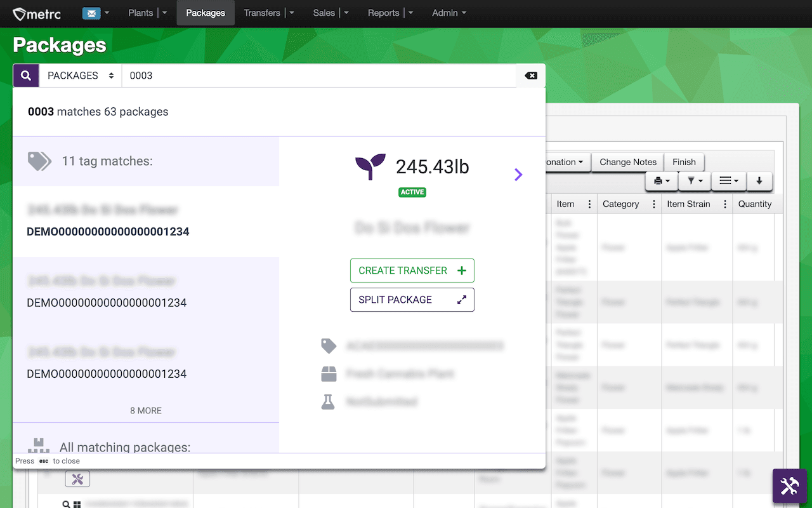Open the Item Strain column options menu
Image resolution: width=812 pixels, height=508 pixels.
(724, 204)
